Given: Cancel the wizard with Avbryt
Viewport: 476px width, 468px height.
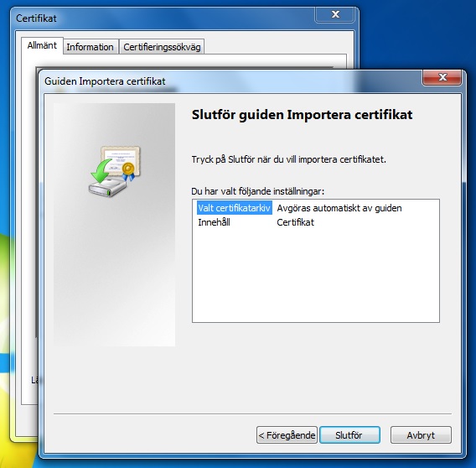Looking at the screenshot, I should [x=421, y=435].
